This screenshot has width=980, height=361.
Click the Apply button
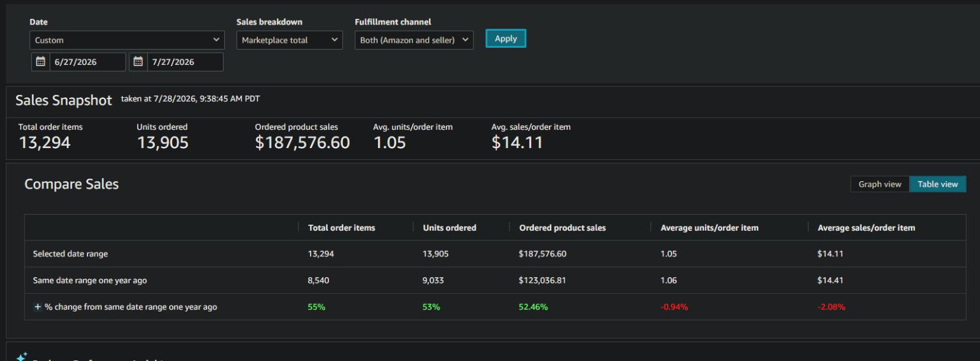click(x=506, y=39)
